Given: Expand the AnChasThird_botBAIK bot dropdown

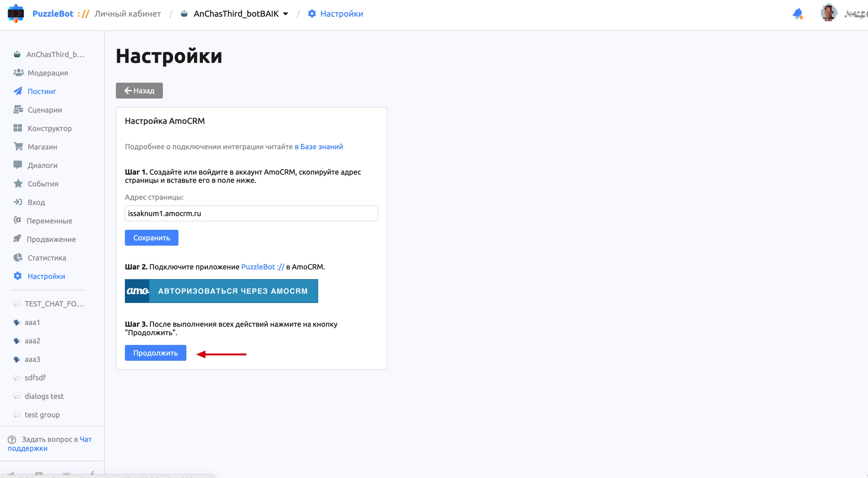Looking at the screenshot, I should [x=285, y=14].
